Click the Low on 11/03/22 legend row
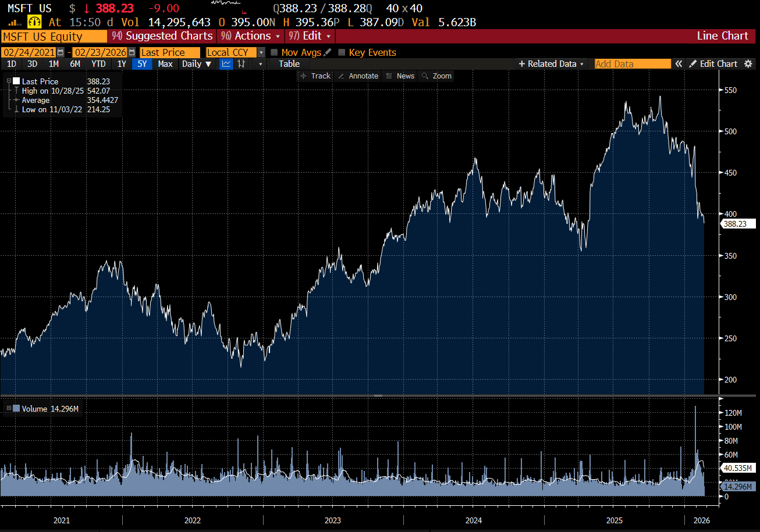Screen dimensions: 760x532 66,109
